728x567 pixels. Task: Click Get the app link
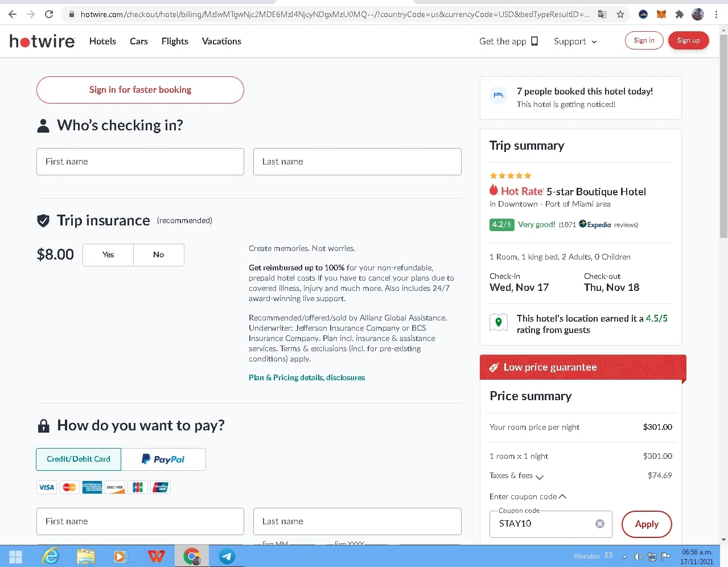pos(508,41)
